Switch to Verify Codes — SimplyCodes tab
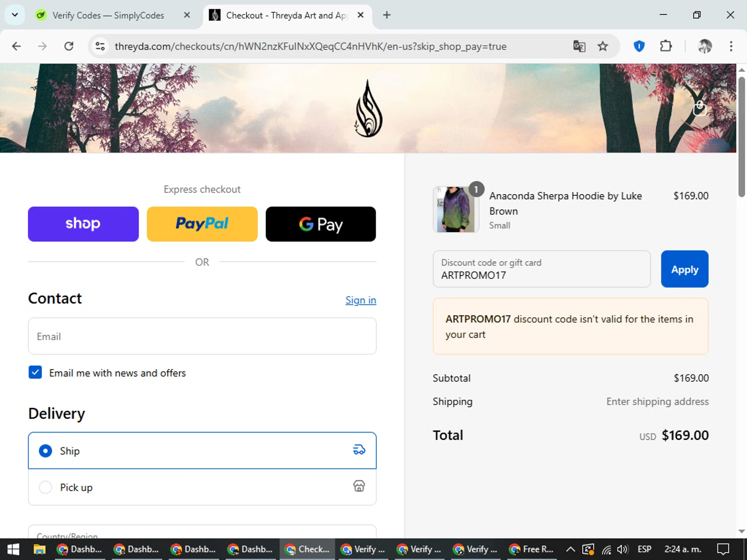 click(108, 15)
